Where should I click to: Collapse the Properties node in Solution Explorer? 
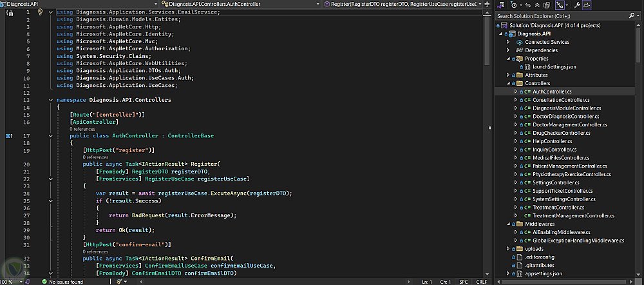point(508,59)
